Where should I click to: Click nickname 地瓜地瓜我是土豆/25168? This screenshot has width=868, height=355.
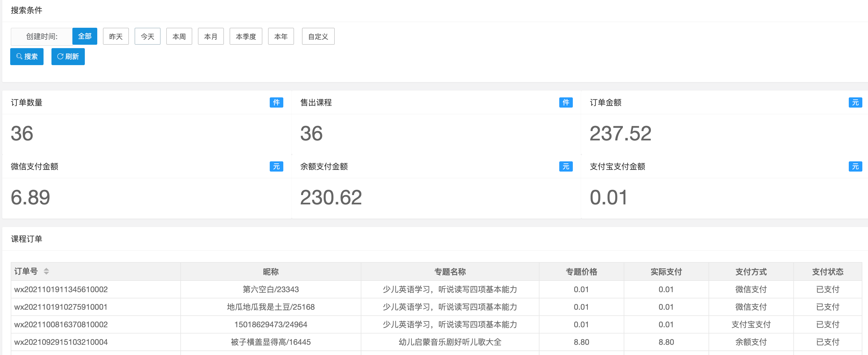(x=271, y=307)
